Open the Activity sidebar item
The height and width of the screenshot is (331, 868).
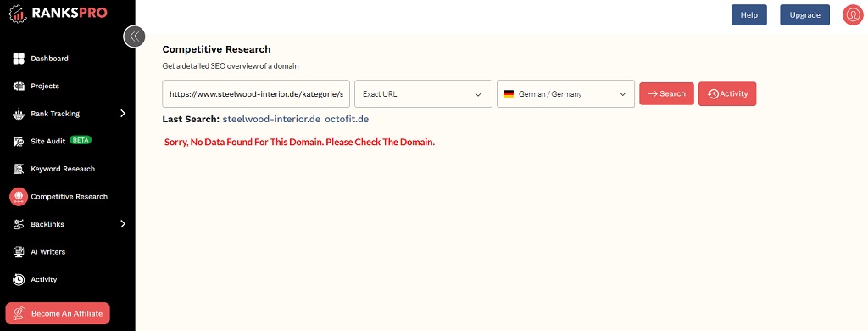pos(44,279)
